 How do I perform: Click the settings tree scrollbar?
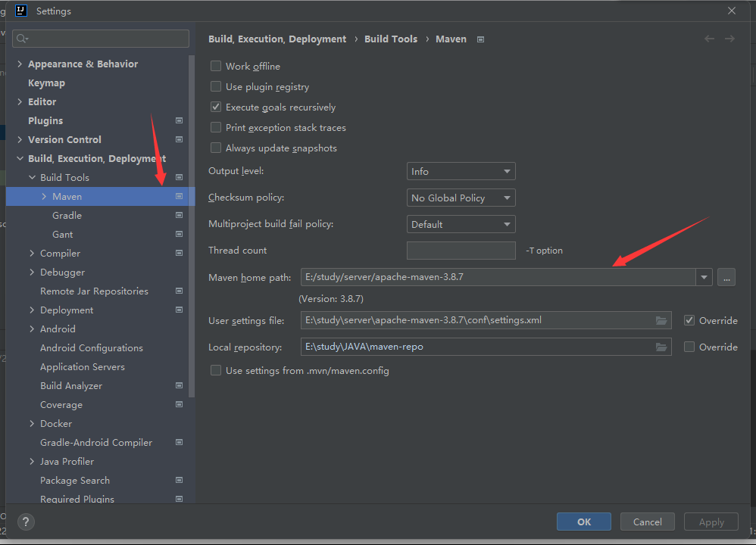[x=192, y=226]
